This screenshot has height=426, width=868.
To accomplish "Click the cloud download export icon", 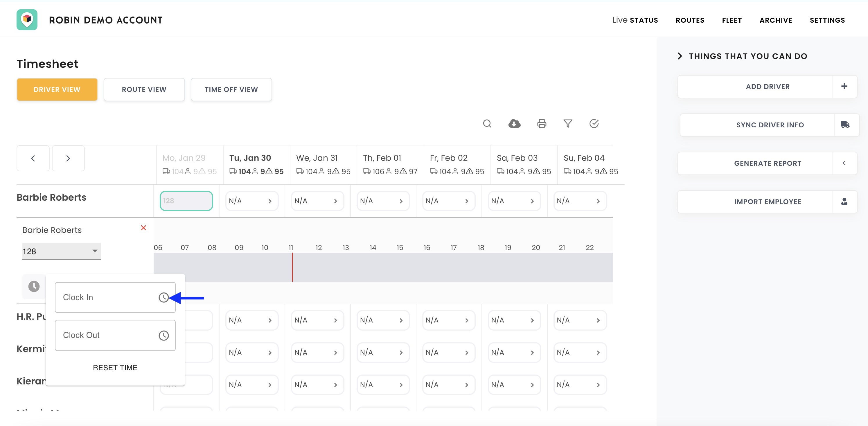I will 514,124.
